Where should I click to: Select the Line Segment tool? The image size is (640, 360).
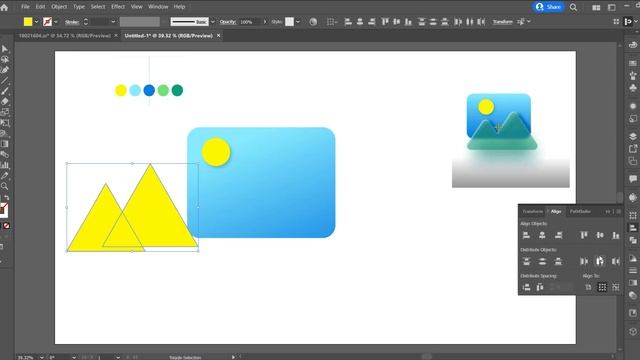[x=5, y=81]
